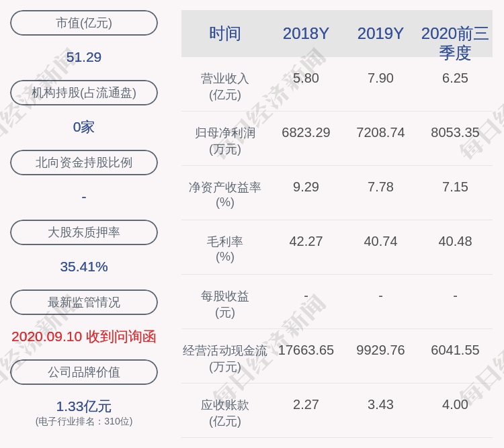Click the 应收账款(亿元) row label
The height and width of the screenshot is (448, 504).
(x=225, y=413)
